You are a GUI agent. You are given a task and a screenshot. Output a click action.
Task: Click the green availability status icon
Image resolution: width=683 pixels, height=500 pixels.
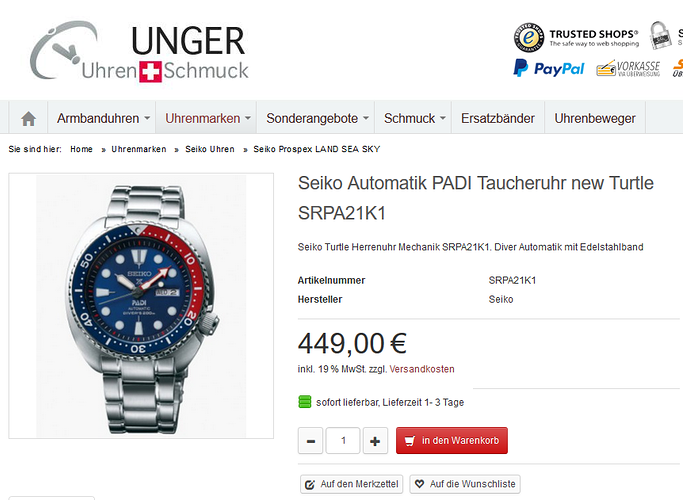(305, 402)
